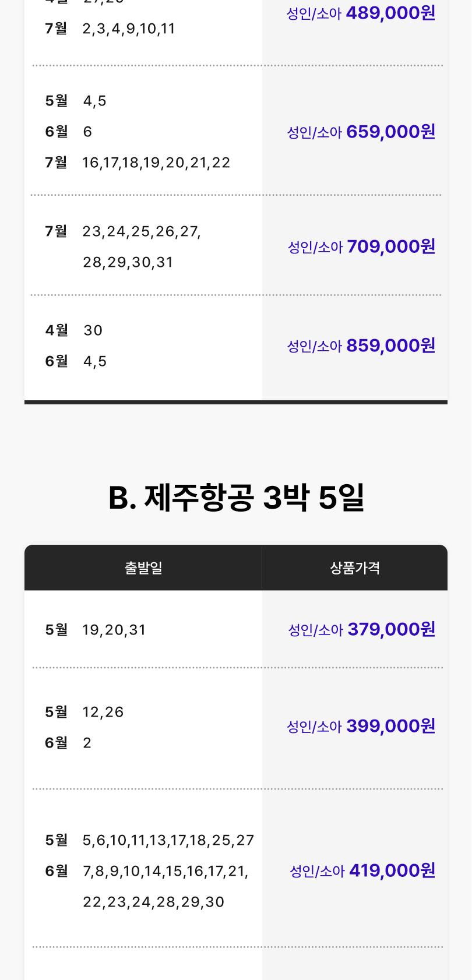472x980 pixels.
Task: Click July dates 23,24,25,26,27
Action: [142, 232]
